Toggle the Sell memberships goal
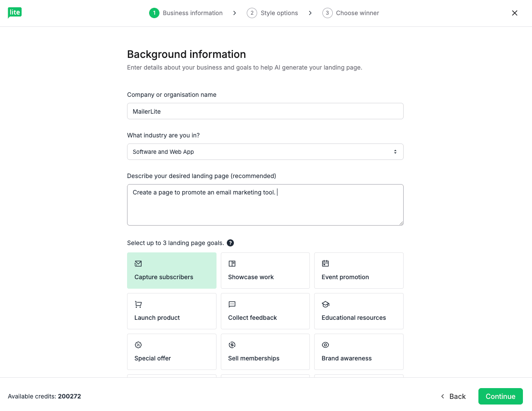The image size is (532, 411). click(x=265, y=351)
